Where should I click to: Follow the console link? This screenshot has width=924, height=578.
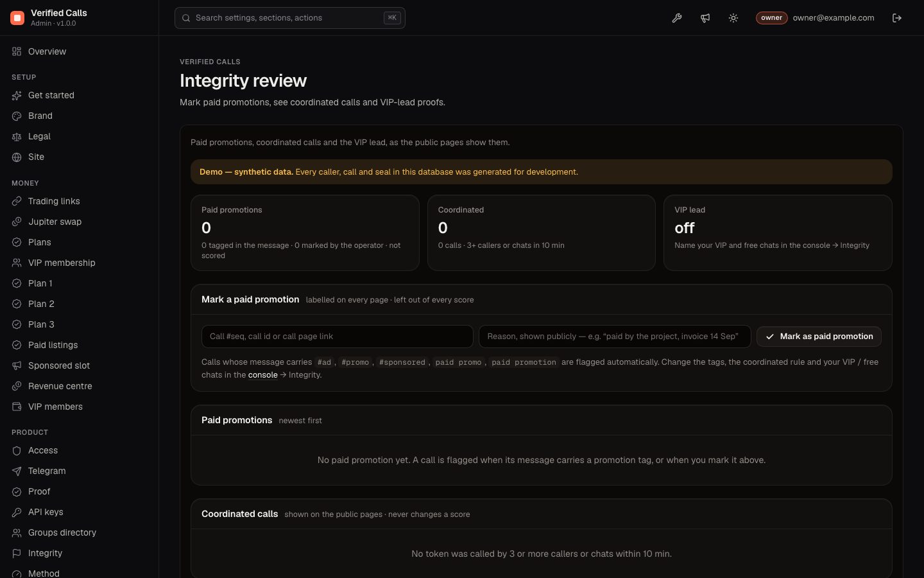pos(263,375)
